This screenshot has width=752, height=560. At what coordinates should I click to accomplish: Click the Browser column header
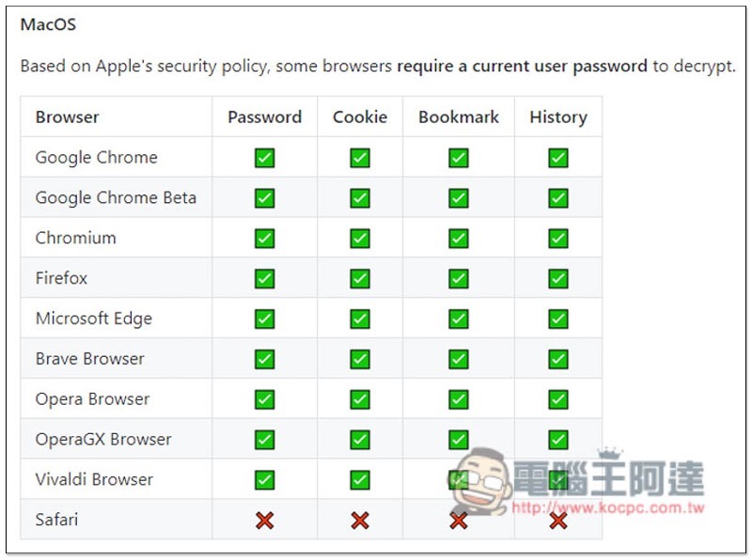(x=67, y=117)
